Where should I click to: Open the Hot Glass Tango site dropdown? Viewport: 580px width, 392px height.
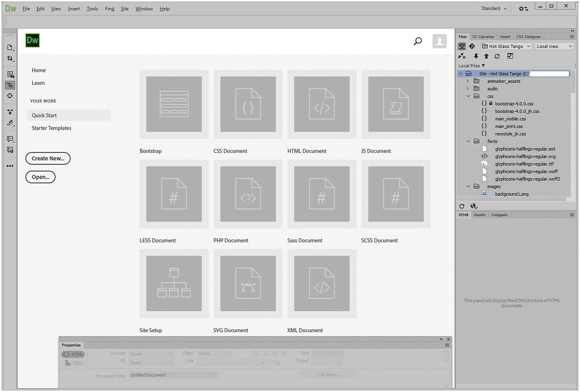click(506, 46)
